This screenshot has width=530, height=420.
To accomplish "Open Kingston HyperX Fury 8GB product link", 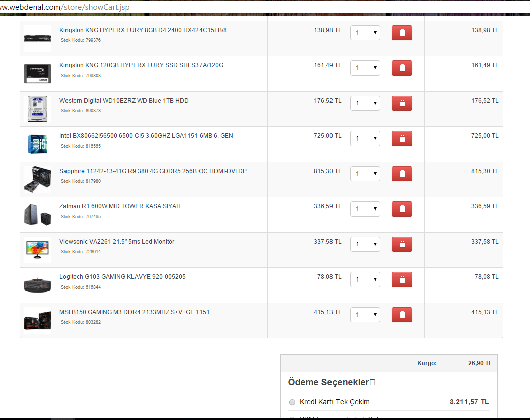I will (x=143, y=30).
